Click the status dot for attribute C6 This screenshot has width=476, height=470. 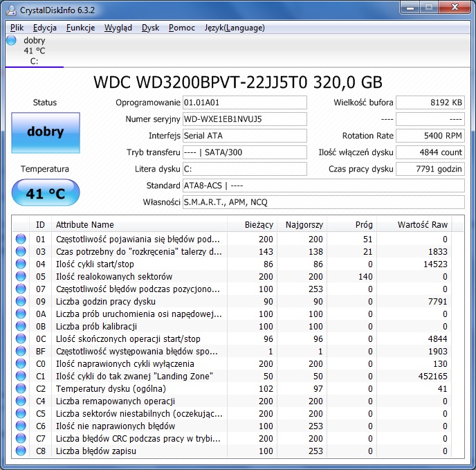point(21,426)
